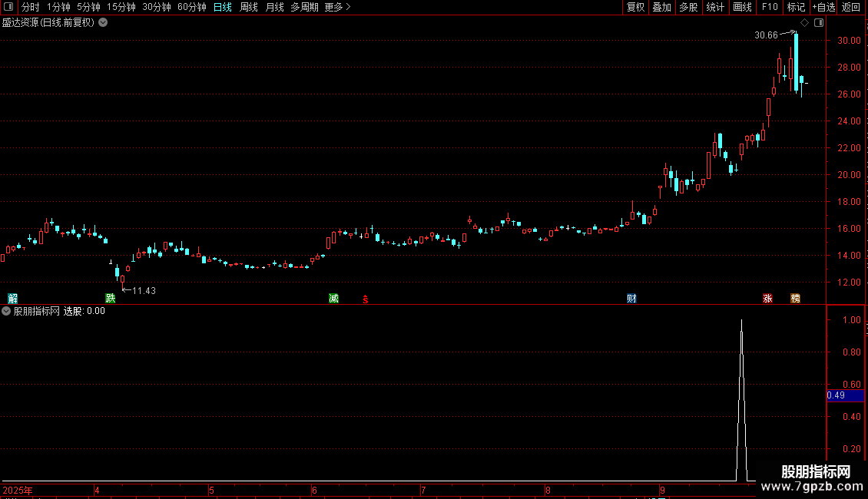Click the green 跌 event marker
868x499 pixels.
[111, 299]
